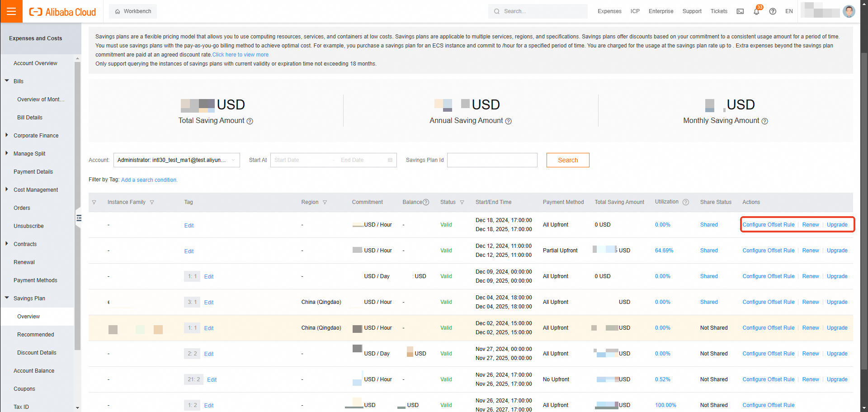Open Click here to view more link
The image size is (868, 412).
(x=241, y=55)
